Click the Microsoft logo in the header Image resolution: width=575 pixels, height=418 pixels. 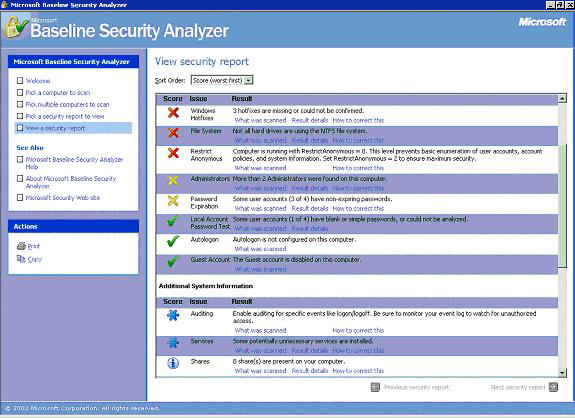point(542,22)
